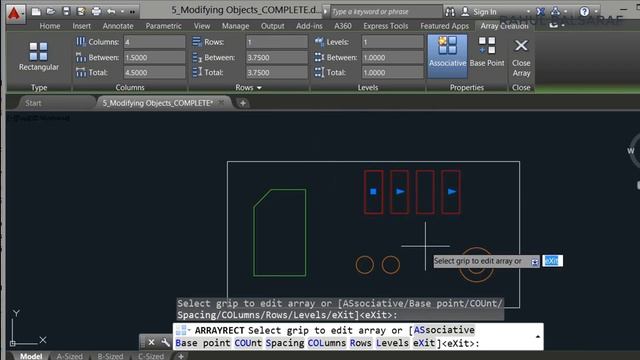
Task: Click the Base Point button
Action: coord(487,52)
